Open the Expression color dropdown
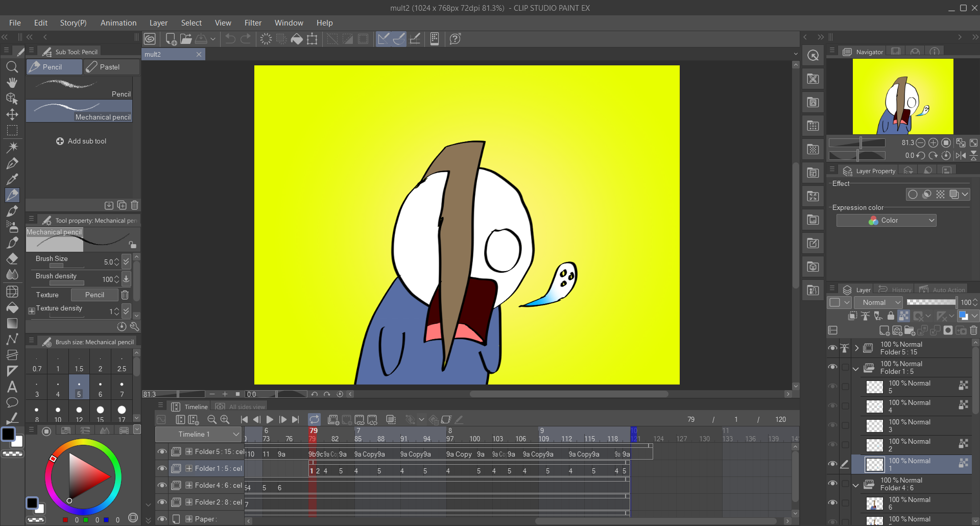This screenshot has height=526, width=980. coord(886,220)
